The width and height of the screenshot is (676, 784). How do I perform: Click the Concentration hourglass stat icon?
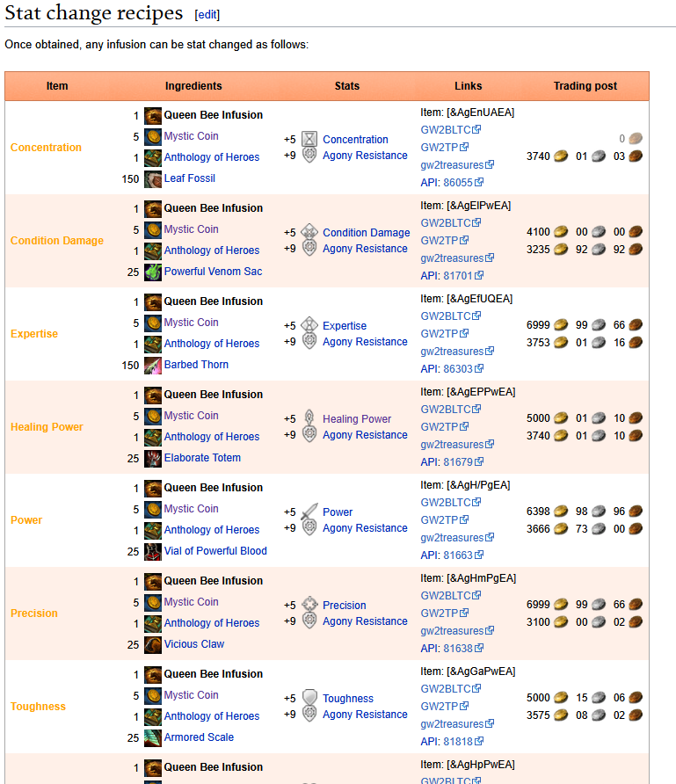point(309,139)
